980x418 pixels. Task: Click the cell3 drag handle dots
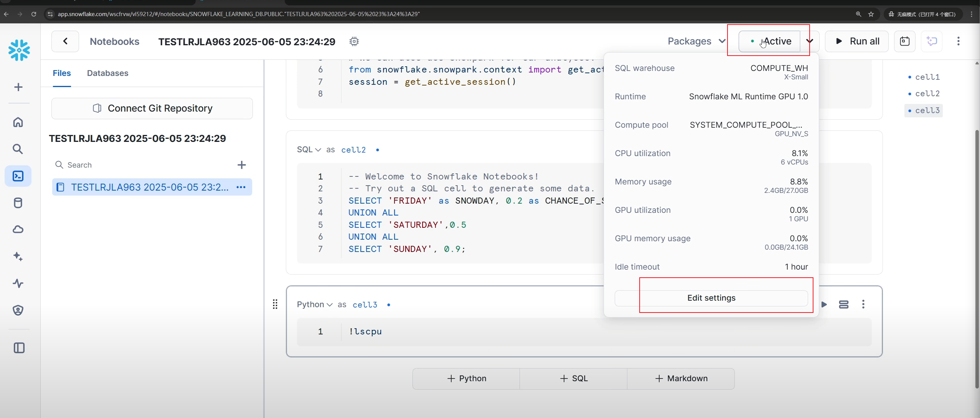275,304
